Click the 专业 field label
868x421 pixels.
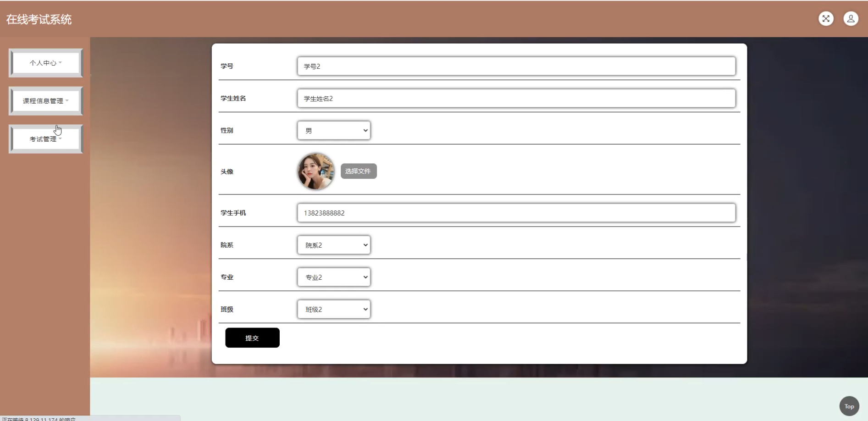pos(227,277)
